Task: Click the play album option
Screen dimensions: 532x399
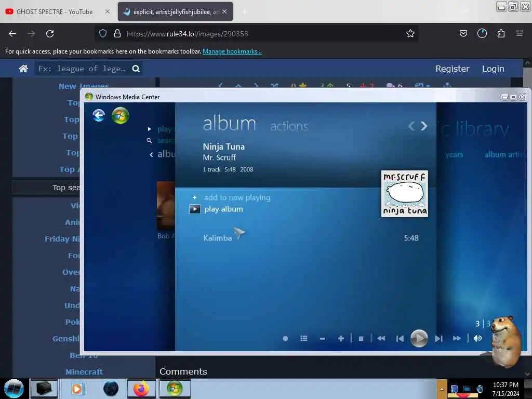Action: click(223, 209)
